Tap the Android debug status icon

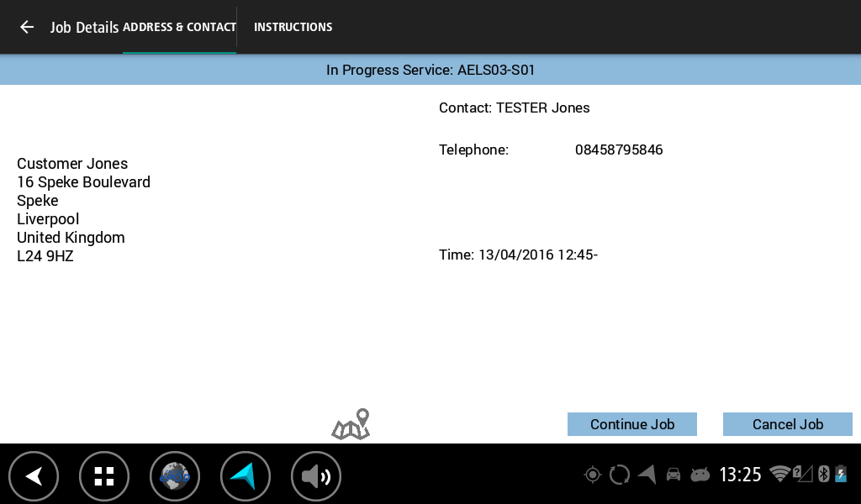700,475
